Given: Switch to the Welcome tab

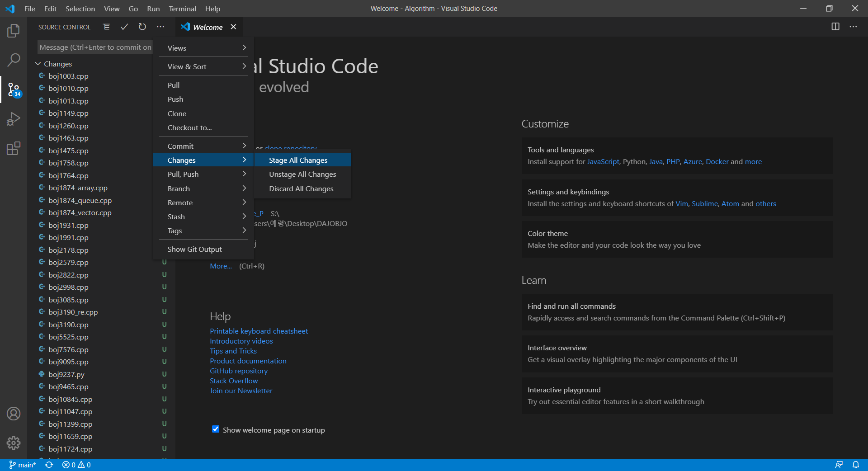Looking at the screenshot, I should (x=208, y=27).
